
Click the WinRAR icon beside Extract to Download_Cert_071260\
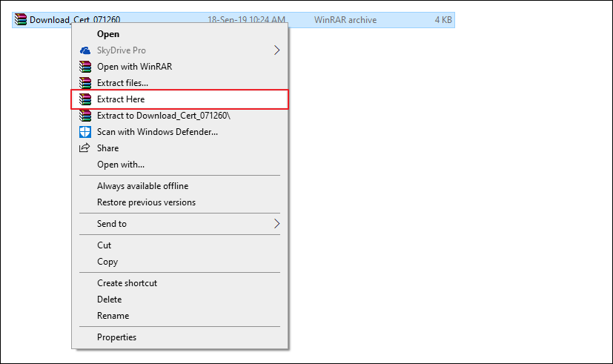click(x=85, y=116)
